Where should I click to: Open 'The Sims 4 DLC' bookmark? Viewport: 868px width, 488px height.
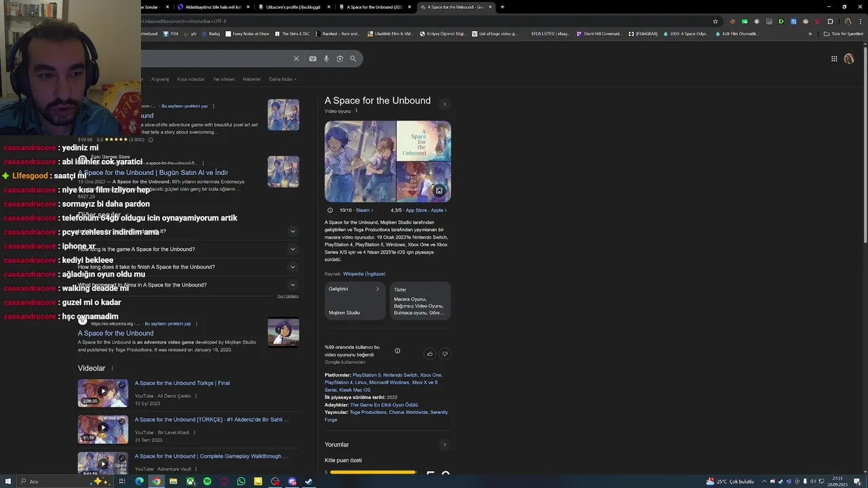[x=292, y=33]
